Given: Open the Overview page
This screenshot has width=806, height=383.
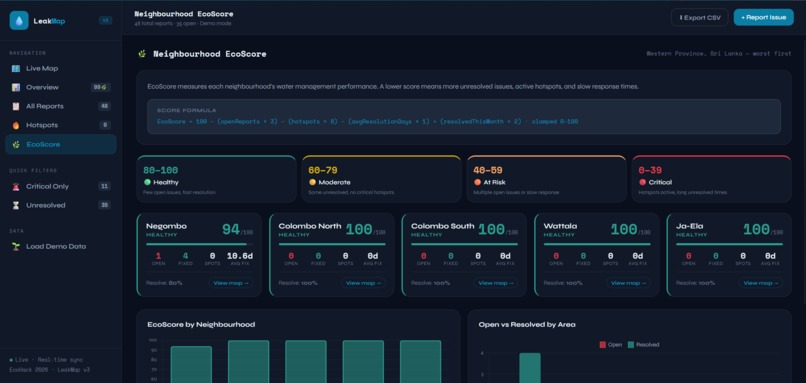Looking at the screenshot, I should (x=61, y=87).
